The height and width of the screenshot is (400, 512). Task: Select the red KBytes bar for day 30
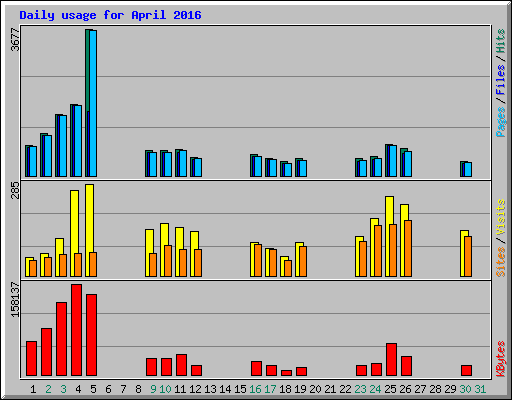466,371
